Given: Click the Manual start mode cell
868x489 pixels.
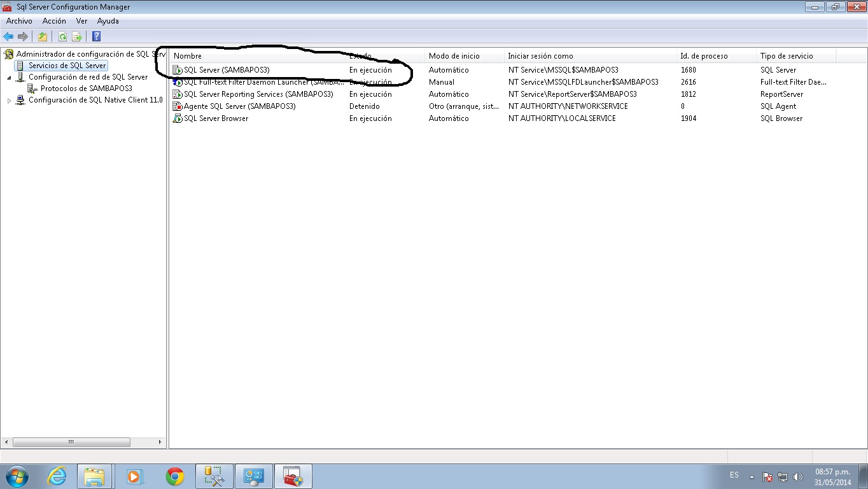Looking at the screenshot, I should click(442, 82).
